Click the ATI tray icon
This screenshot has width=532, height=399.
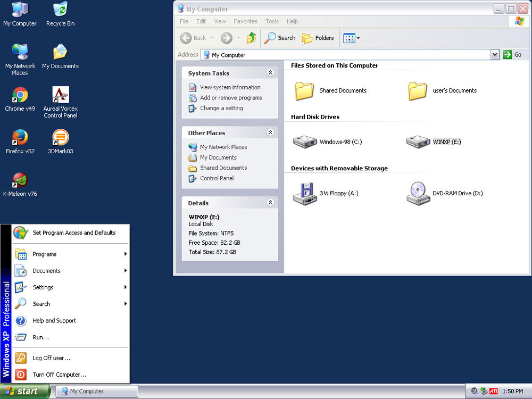494,391
